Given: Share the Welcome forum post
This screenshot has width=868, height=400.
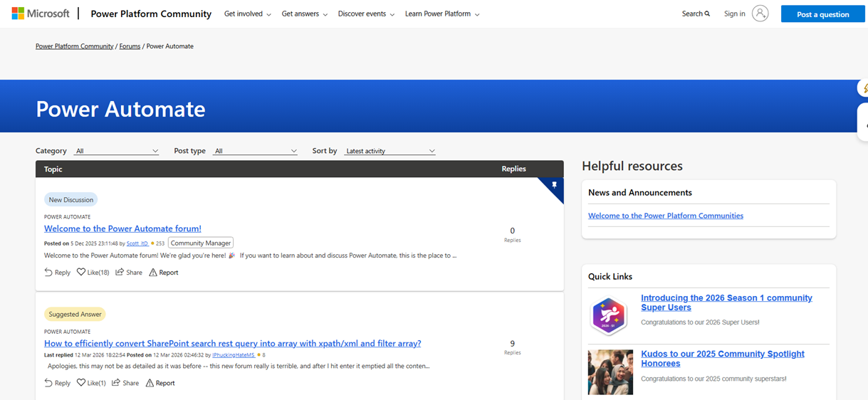Looking at the screenshot, I should (129, 272).
